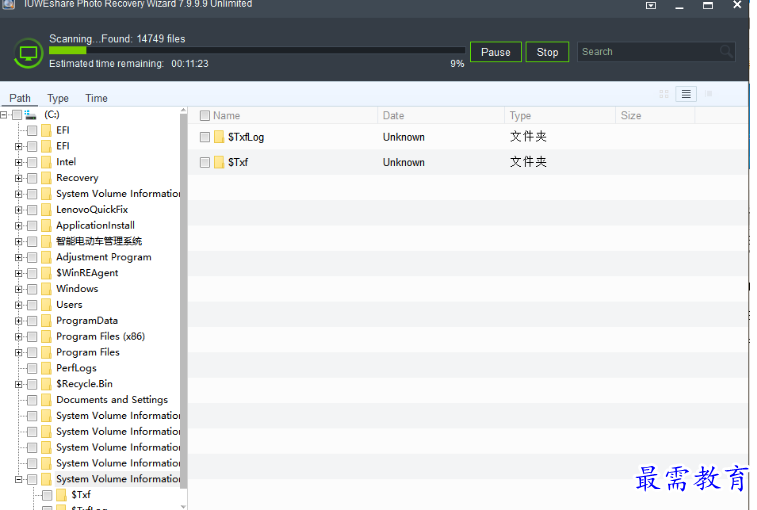Select the $WinREAgent folder
This screenshot has width=757, height=510.
[x=87, y=273]
